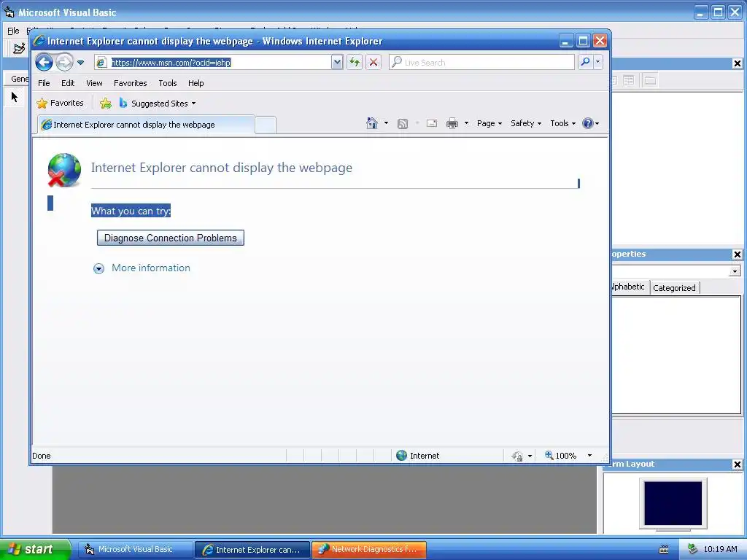The width and height of the screenshot is (747, 560).
Task: Click the Search magnifier button
Action: (585, 62)
